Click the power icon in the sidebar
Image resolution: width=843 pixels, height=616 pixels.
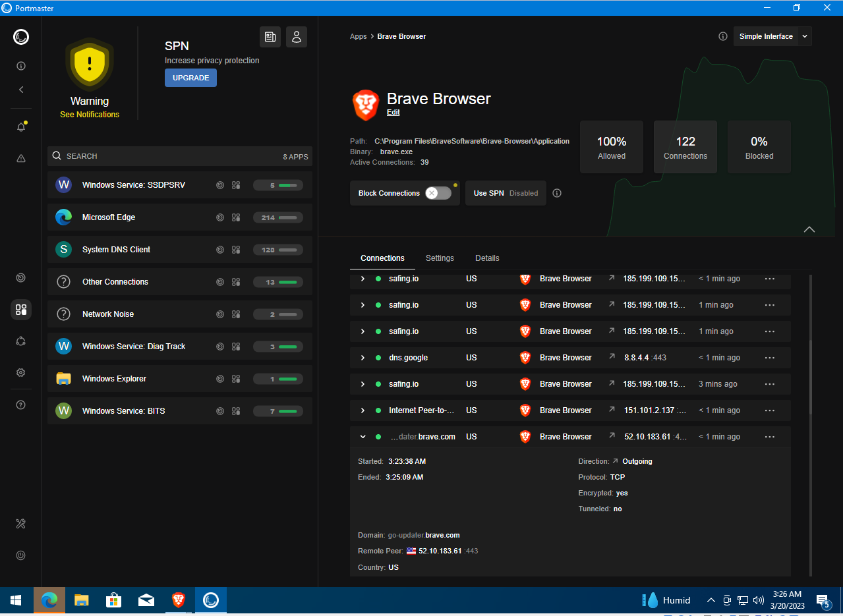pyautogui.click(x=21, y=555)
